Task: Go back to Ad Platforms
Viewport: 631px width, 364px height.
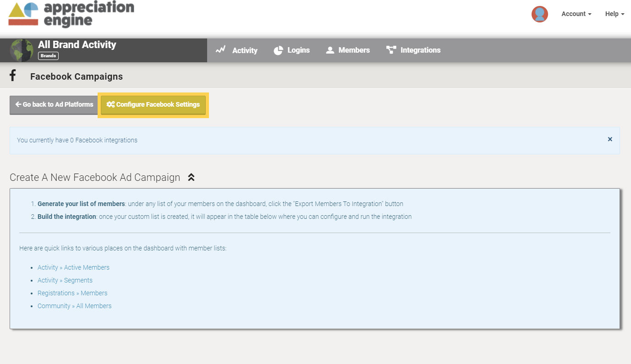Action: 54,105
